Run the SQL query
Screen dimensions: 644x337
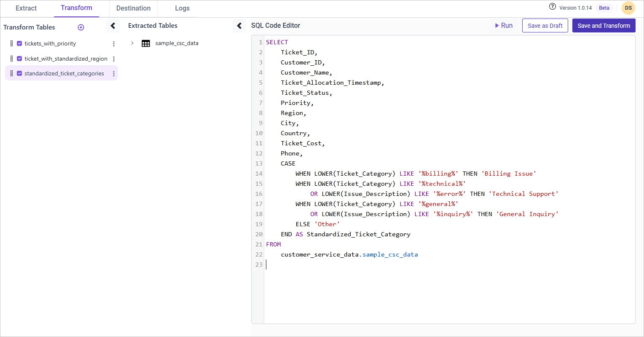click(x=504, y=26)
